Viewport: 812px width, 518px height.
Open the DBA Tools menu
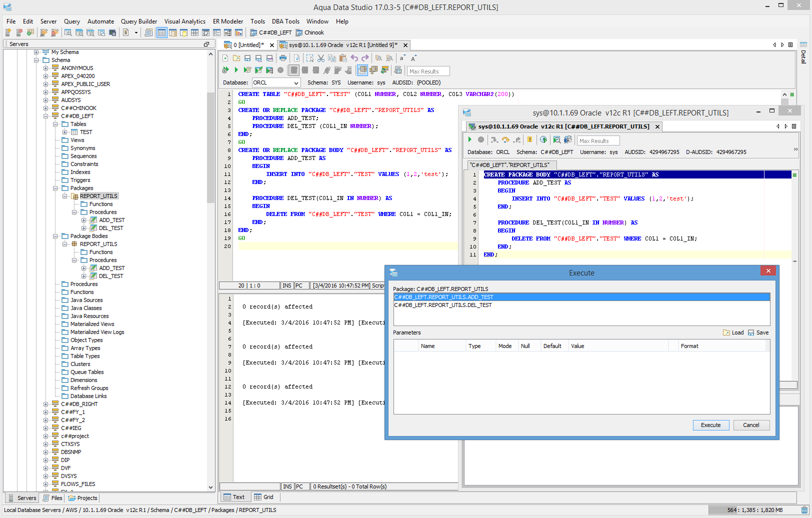click(x=285, y=21)
